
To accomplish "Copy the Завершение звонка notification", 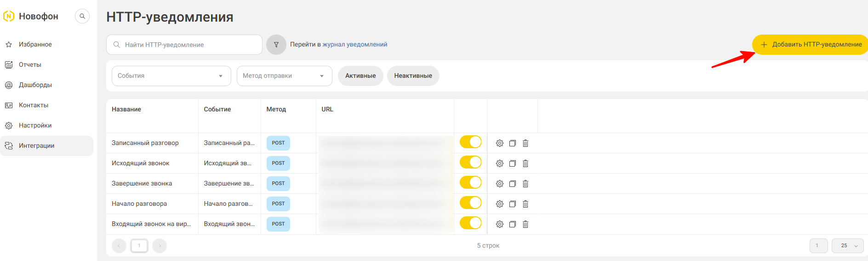I will [x=513, y=184].
